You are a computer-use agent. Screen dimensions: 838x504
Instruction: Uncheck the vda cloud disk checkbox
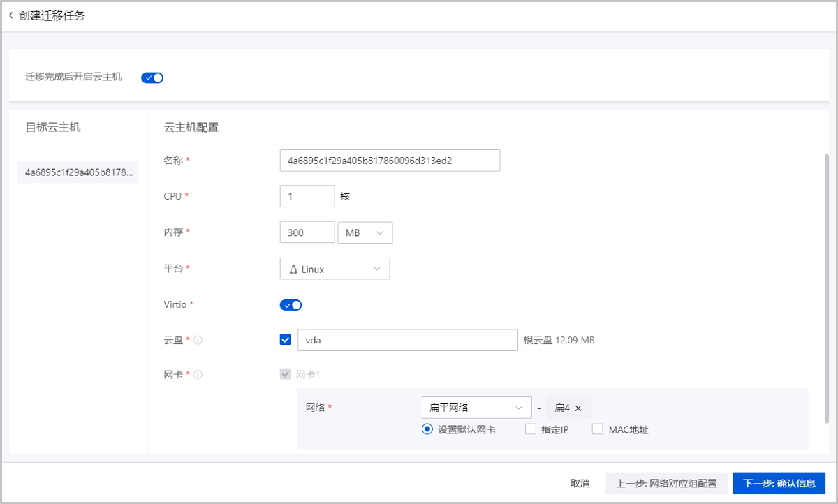pyautogui.click(x=285, y=340)
